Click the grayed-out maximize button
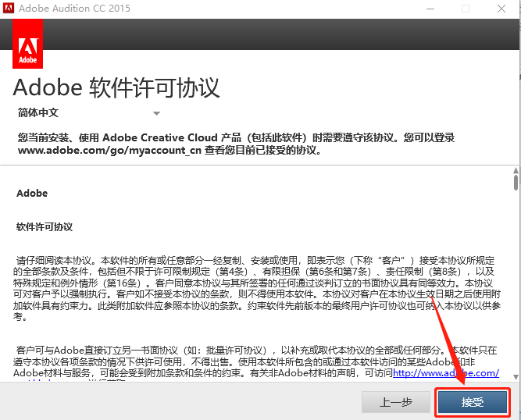The width and height of the screenshot is (521, 420). coord(466,9)
